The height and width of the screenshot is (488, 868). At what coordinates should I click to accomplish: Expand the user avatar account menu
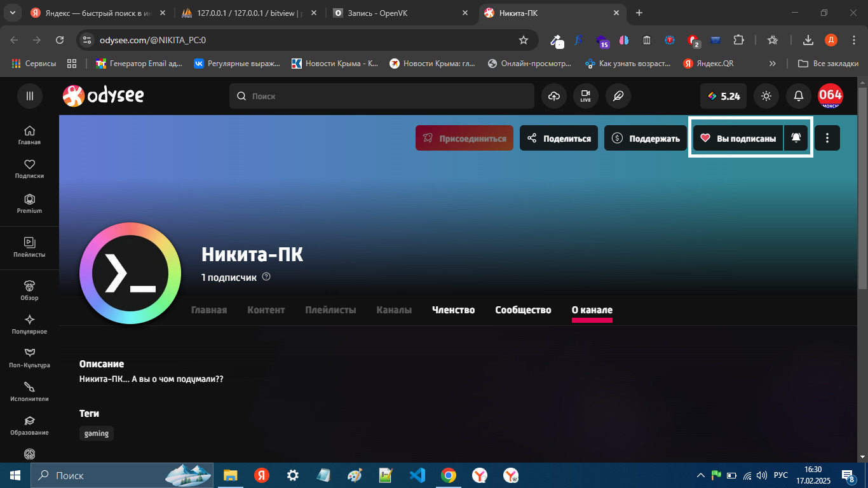click(830, 96)
